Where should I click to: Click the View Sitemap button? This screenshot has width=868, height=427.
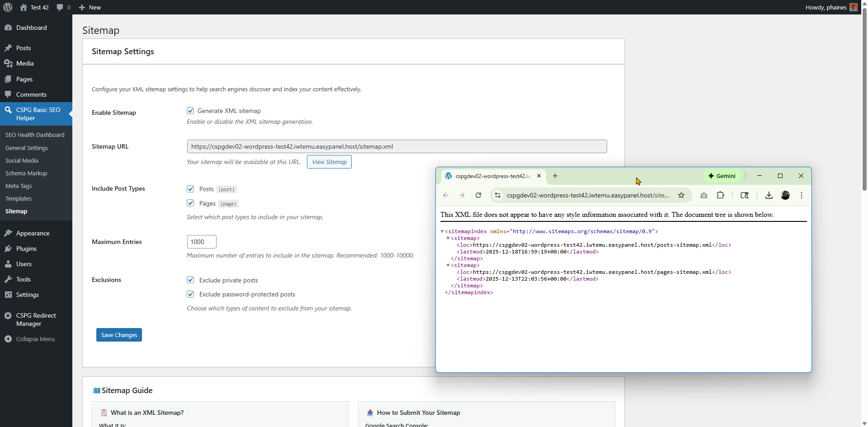329,162
